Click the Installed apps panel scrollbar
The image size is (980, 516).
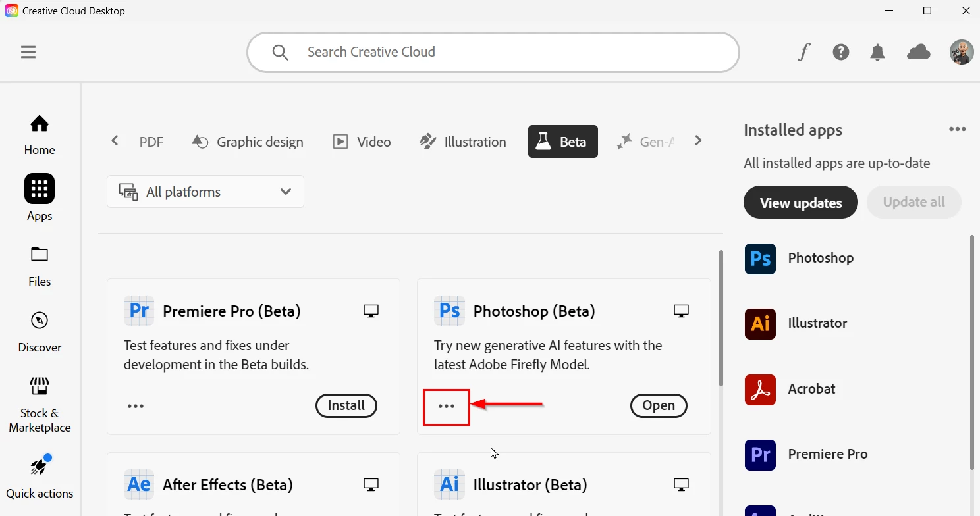(972, 352)
